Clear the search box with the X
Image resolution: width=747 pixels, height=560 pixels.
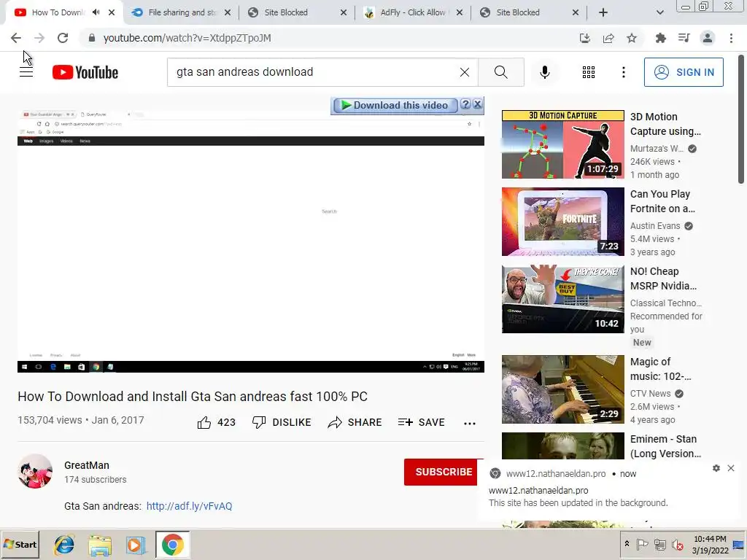[x=465, y=72]
